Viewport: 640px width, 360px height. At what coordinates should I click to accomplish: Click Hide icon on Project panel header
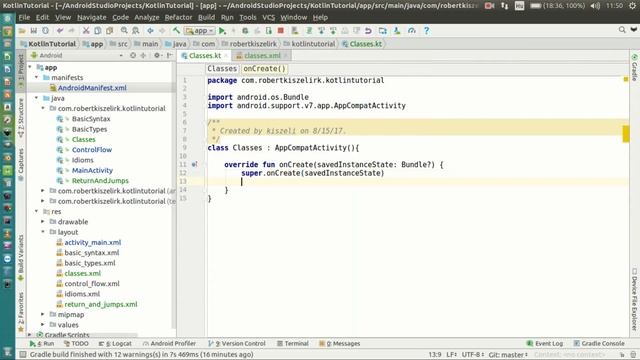(x=169, y=55)
